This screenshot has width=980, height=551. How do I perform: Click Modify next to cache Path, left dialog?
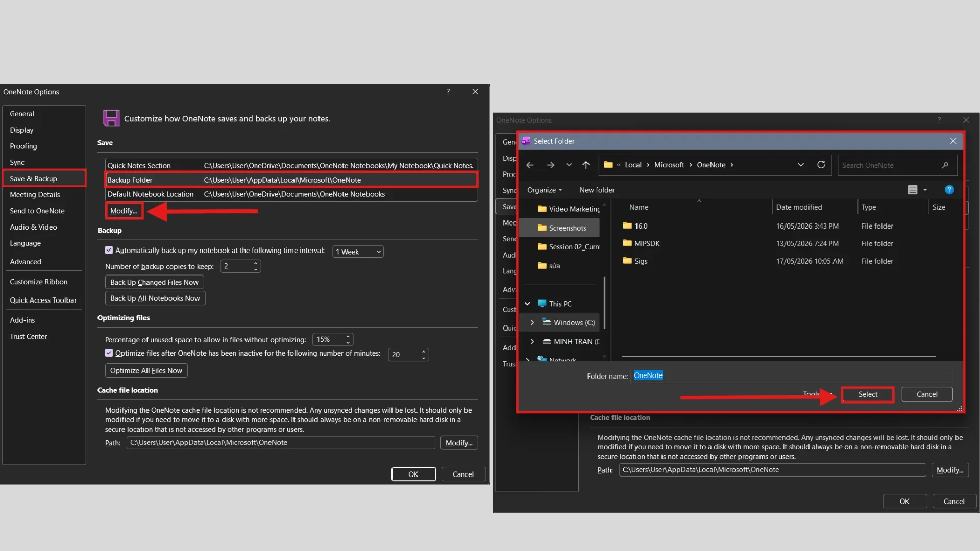tap(459, 443)
